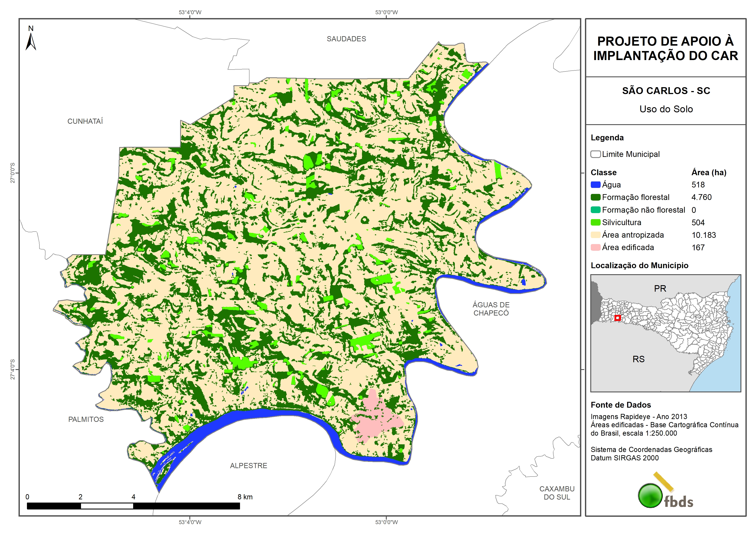Click the blue Água legend swatch

[x=595, y=185]
